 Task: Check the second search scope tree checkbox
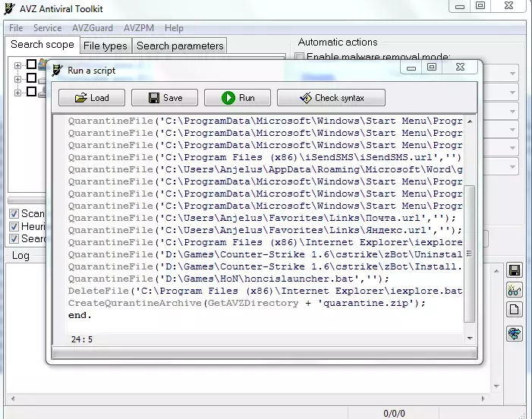[32, 78]
